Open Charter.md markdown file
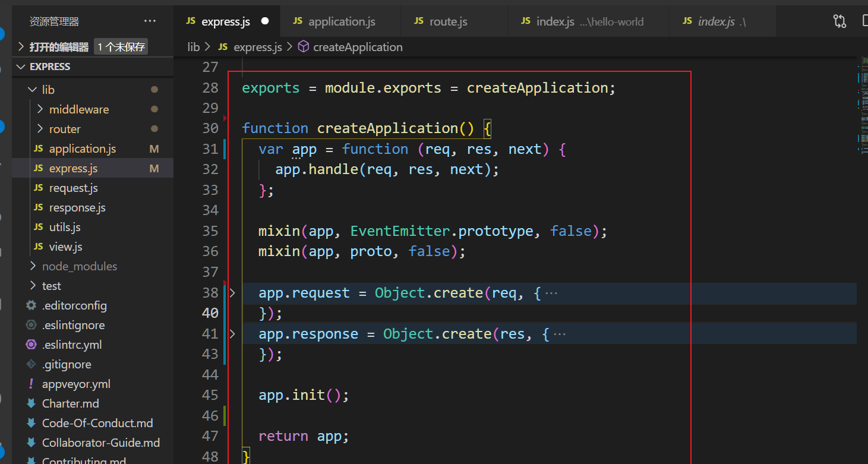Screen dimensions: 868x464 70,403
